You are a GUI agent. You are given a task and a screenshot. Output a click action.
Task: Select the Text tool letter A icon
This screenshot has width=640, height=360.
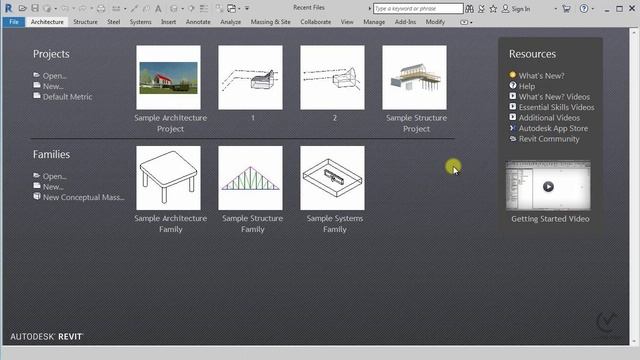pyautogui.click(x=158, y=9)
